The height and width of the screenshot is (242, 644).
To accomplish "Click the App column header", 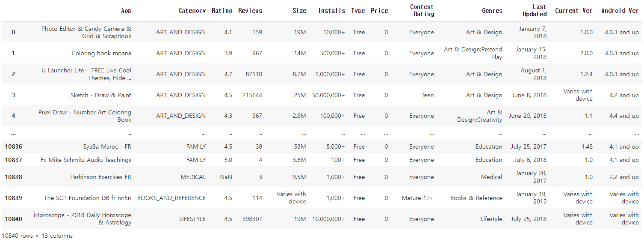I will tap(126, 11).
